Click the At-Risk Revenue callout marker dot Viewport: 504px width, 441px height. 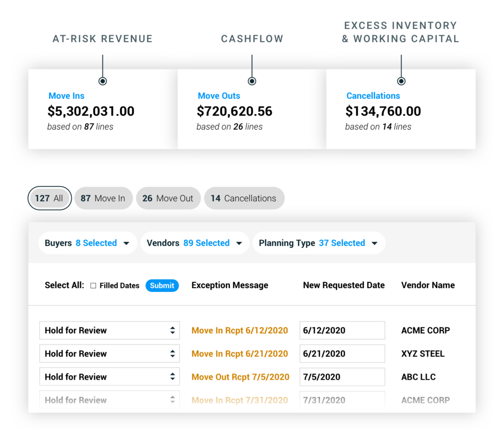pos(102,81)
